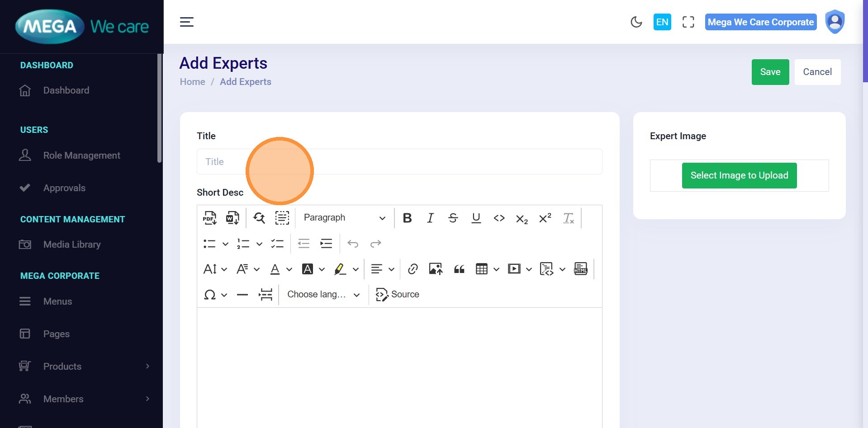Insert a horizontal line
Viewport: 868px width, 428px height.
pos(242,295)
